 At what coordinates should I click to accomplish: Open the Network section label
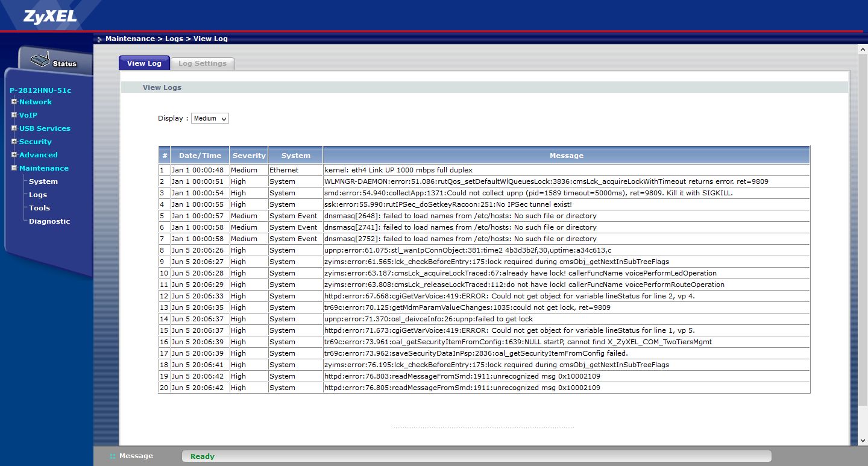pyautogui.click(x=36, y=102)
